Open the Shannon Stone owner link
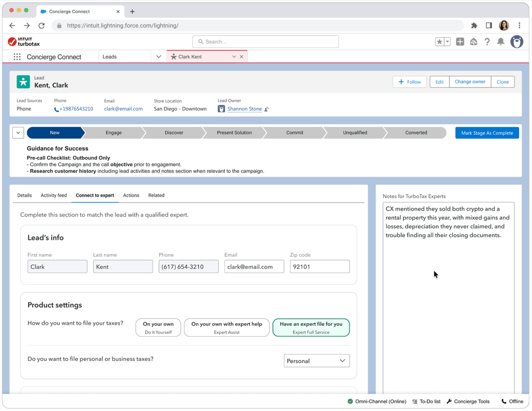Screen dimensions: 532x411 point(245,109)
